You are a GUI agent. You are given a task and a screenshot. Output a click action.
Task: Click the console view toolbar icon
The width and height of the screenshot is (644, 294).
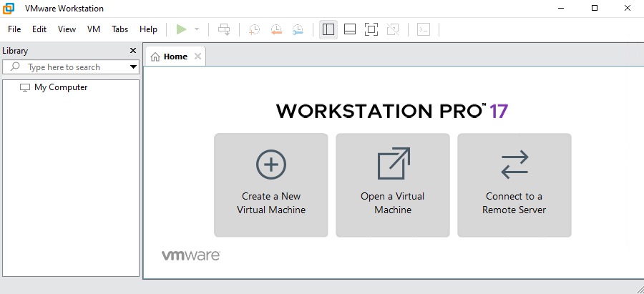point(424,29)
